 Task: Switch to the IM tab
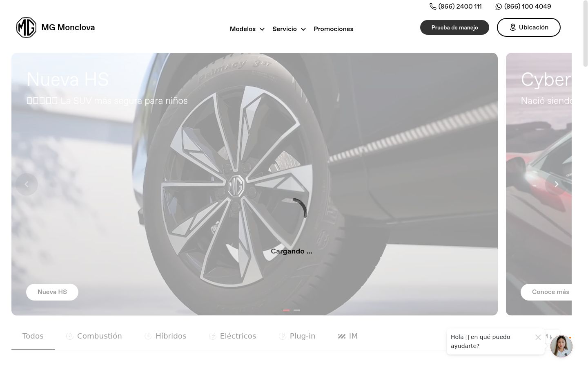pyautogui.click(x=348, y=336)
